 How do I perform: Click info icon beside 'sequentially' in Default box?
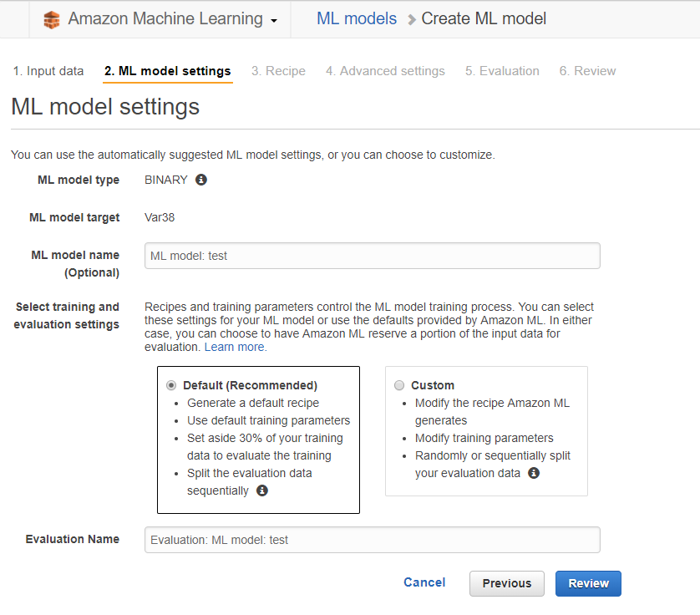click(262, 490)
